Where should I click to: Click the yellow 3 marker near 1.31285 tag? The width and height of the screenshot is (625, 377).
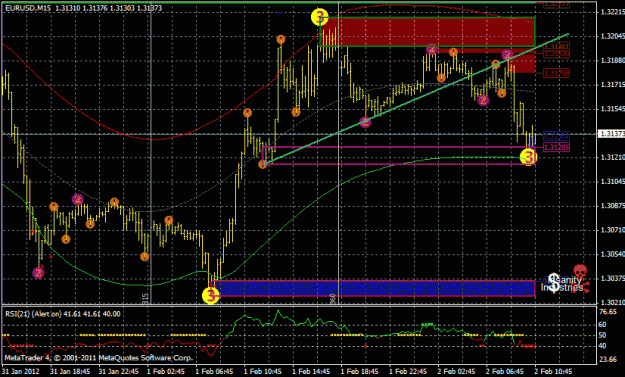pos(529,157)
